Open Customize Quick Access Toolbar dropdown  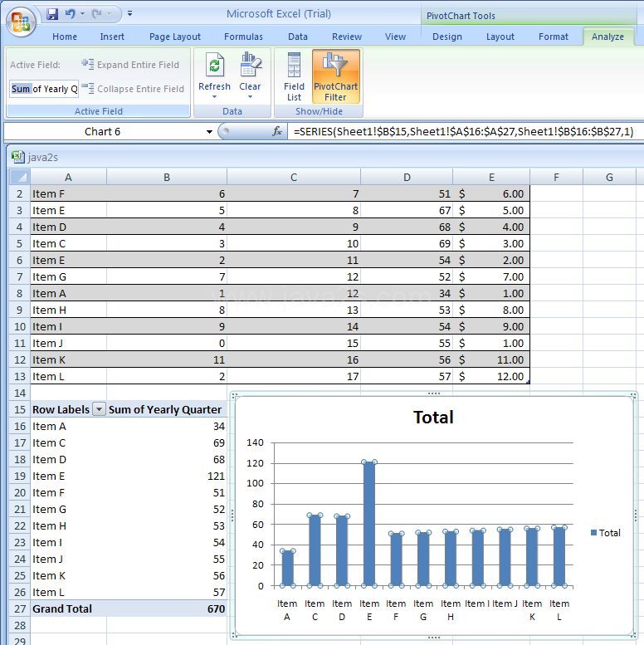(x=129, y=13)
